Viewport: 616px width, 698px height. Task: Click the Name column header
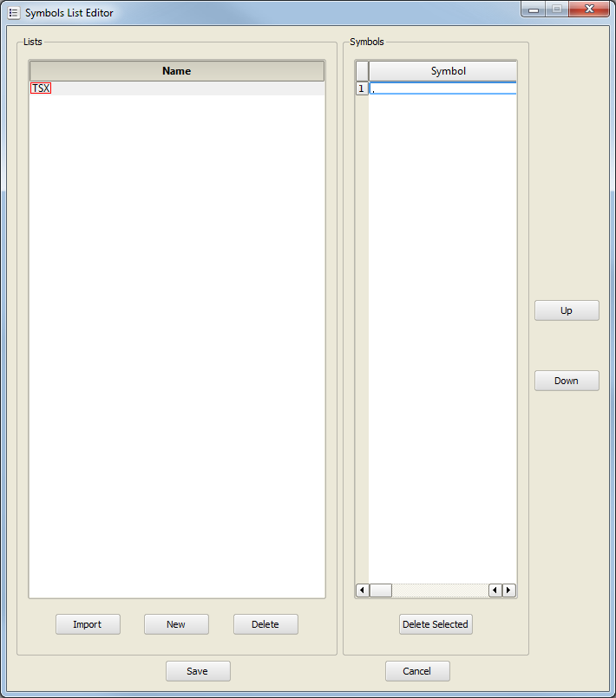(177, 71)
